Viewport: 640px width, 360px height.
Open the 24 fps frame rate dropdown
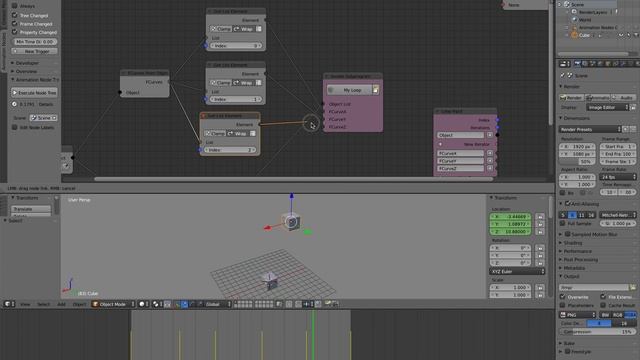click(618, 177)
